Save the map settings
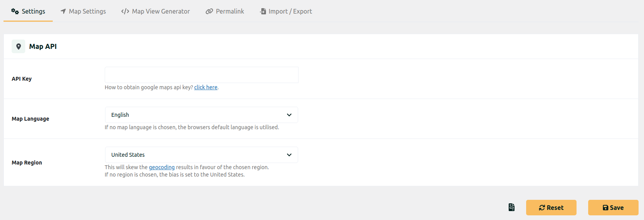 click(613, 208)
